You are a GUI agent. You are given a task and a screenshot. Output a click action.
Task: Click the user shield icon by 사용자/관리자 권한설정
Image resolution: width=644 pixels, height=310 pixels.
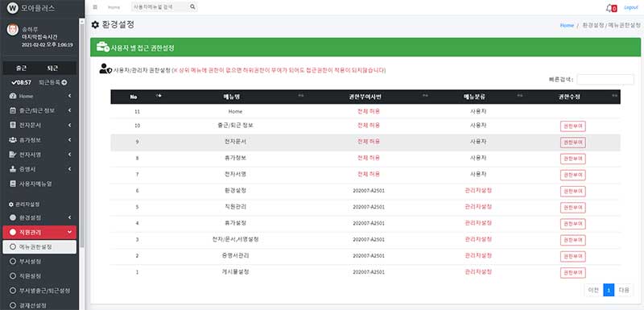click(105, 69)
